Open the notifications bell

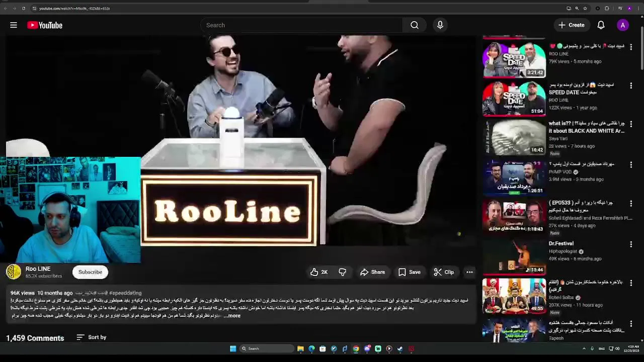pos(601,25)
